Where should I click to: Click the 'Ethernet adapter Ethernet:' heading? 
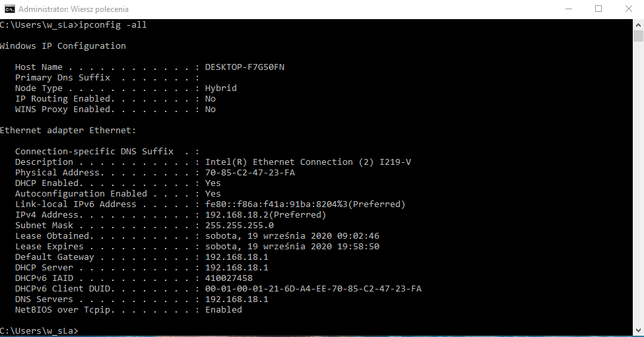point(68,131)
